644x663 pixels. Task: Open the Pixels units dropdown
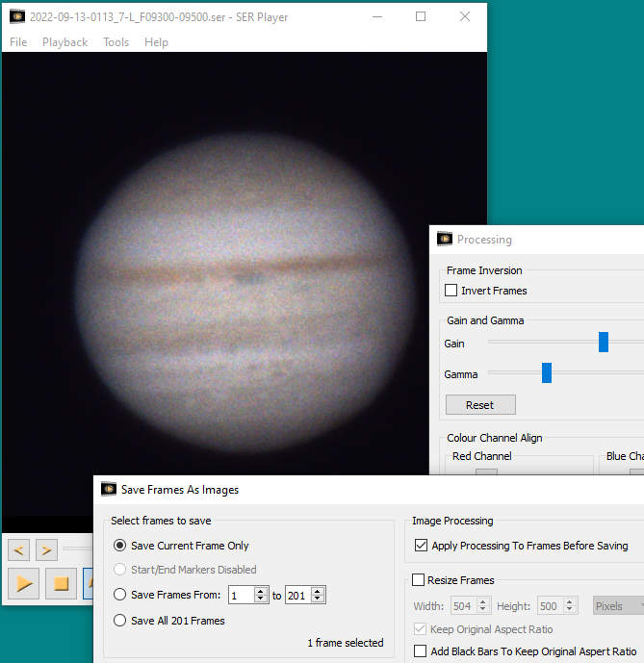point(619,606)
